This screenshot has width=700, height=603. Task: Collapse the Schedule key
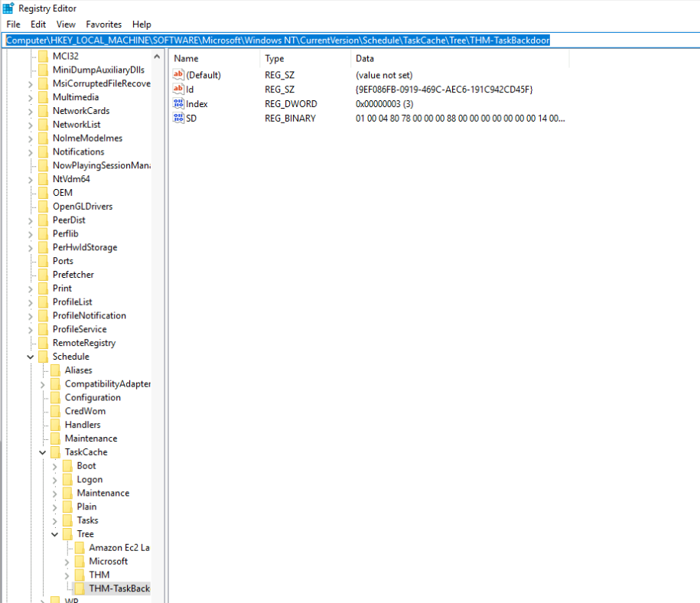coord(31,357)
